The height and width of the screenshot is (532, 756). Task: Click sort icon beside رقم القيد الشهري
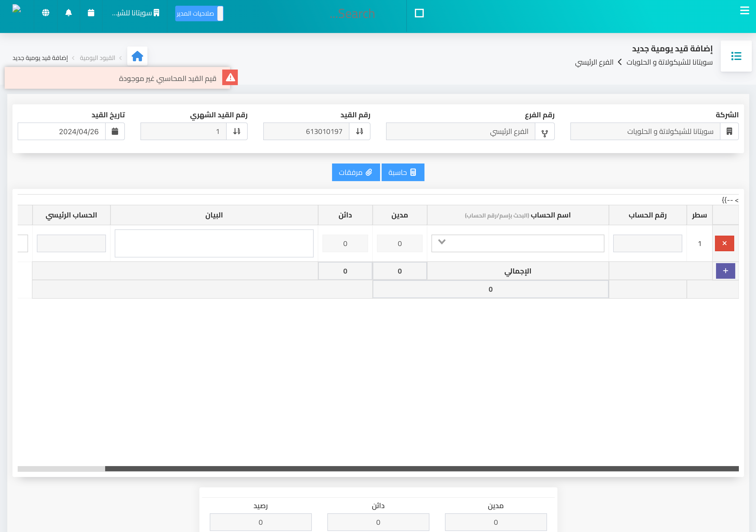pyautogui.click(x=237, y=131)
